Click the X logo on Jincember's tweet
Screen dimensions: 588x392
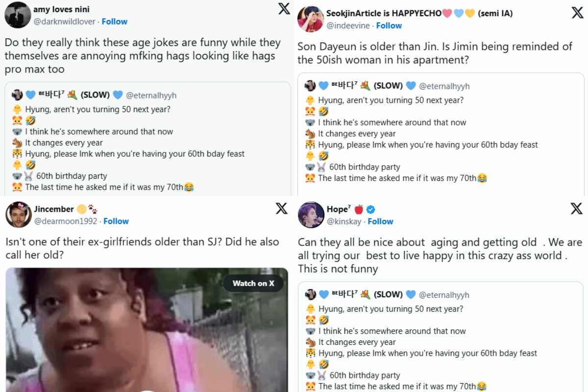point(282,208)
